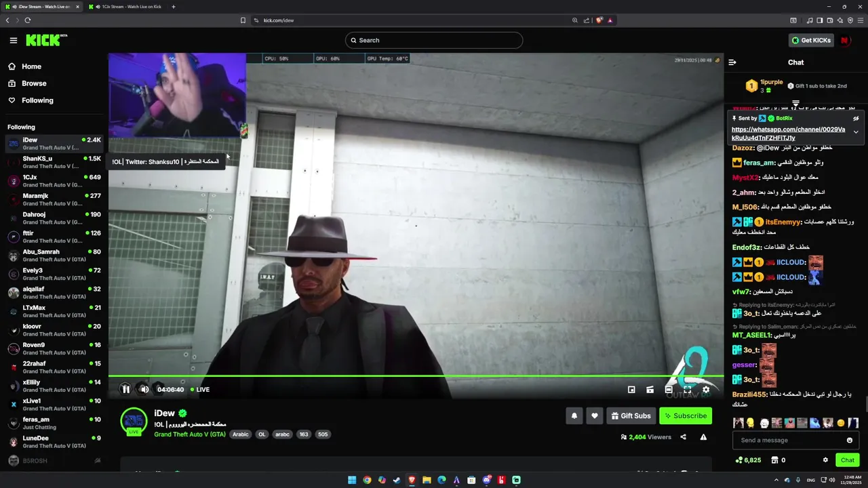Collapse the chat panel arrow icon
This screenshot has width=868, height=488.
(732, 62)
